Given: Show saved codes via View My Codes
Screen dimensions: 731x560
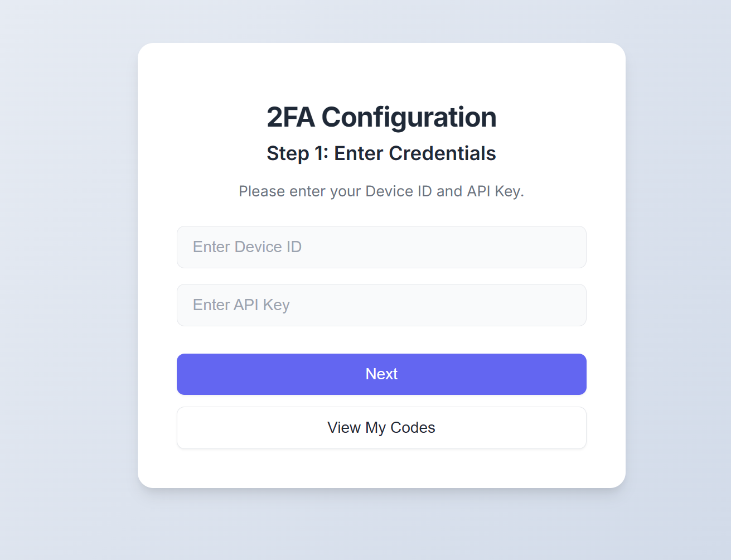Looking at the screenshot, I should tap(381, 428).
